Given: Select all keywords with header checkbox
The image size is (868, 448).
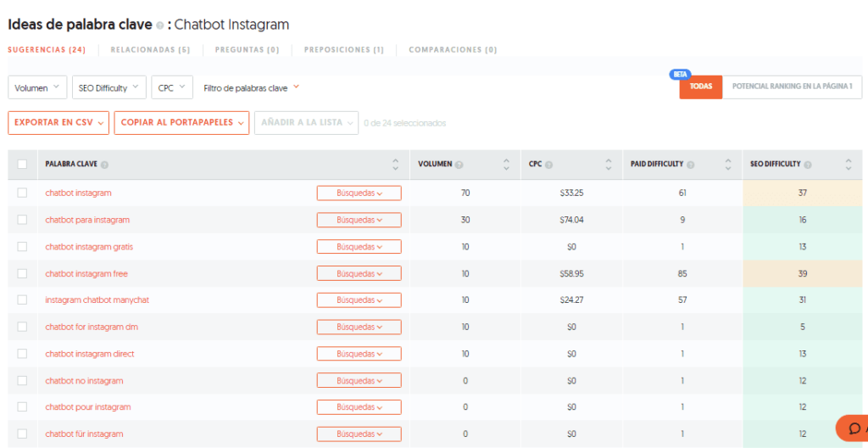Looking at the screenshot, I should 22,164.
